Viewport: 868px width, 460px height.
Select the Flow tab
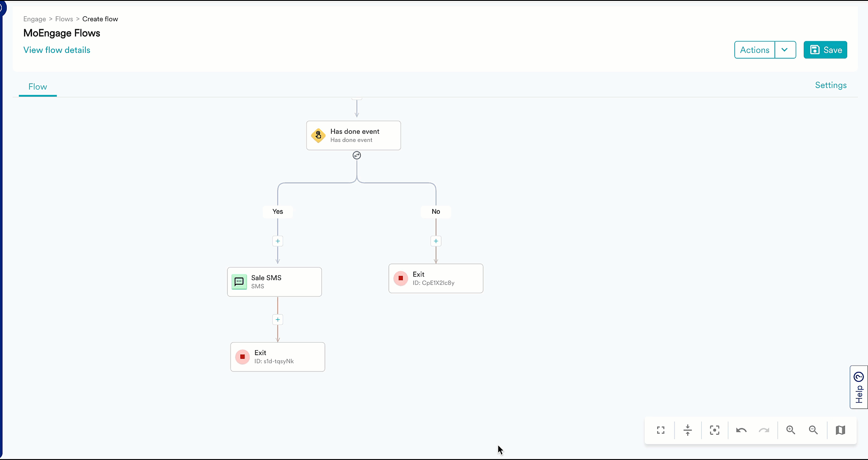(38, 87)
